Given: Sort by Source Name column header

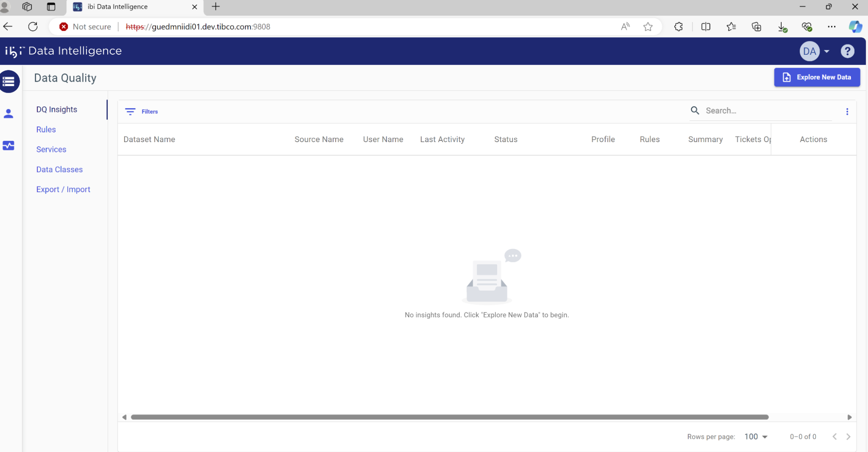Looking at the screenshot, I should [319, 140].
